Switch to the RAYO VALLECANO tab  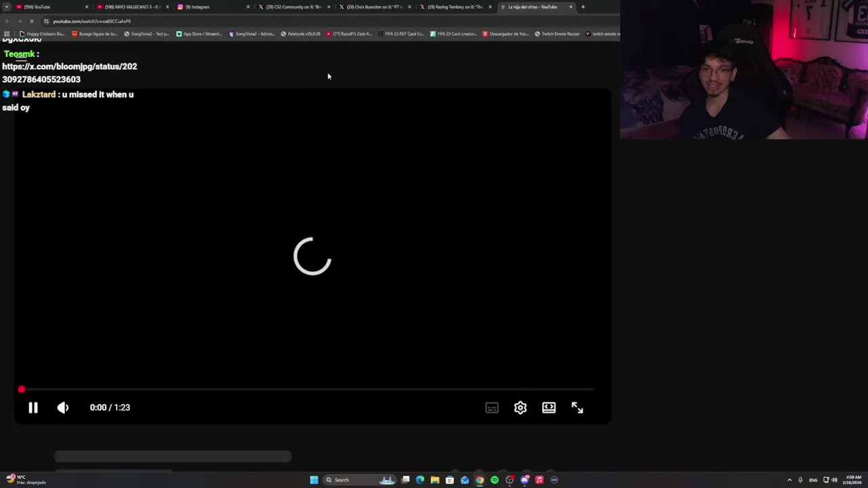pos(132,7)
